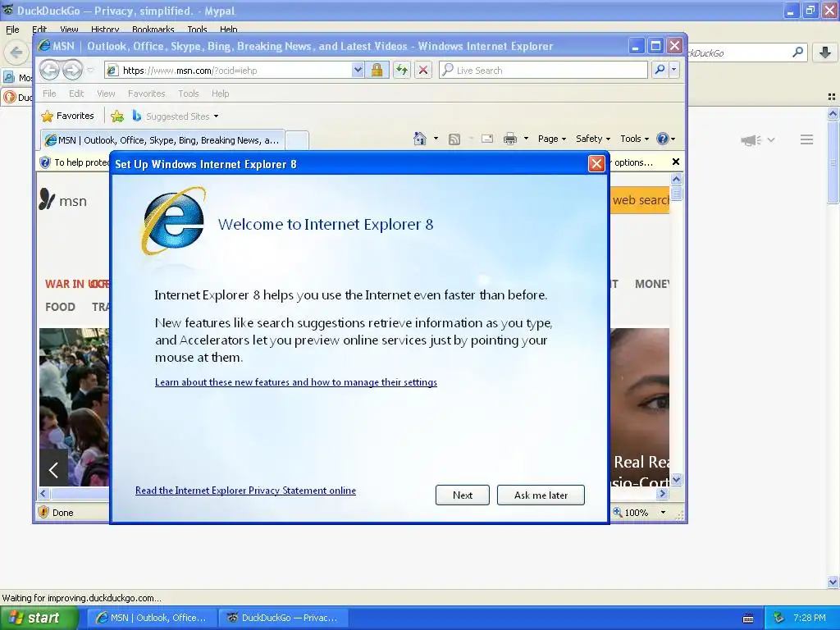Click the IE Back arrow button
The width and height of the screenshot is (840, 630).
(x=49, y=71)
